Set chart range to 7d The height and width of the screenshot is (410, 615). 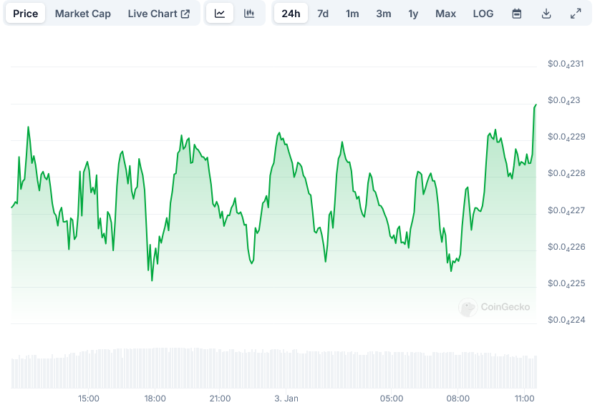(x=322, y=14)
